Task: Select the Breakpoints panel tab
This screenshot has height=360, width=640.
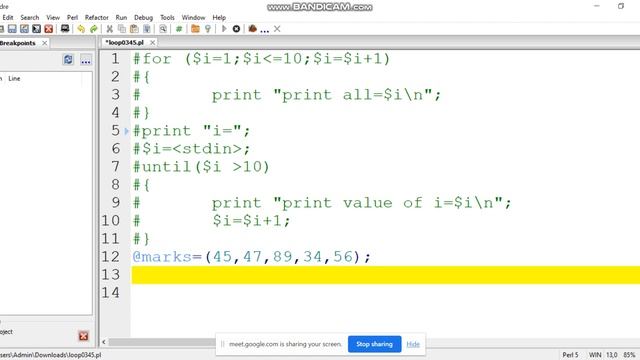Action: coord(18,43)
